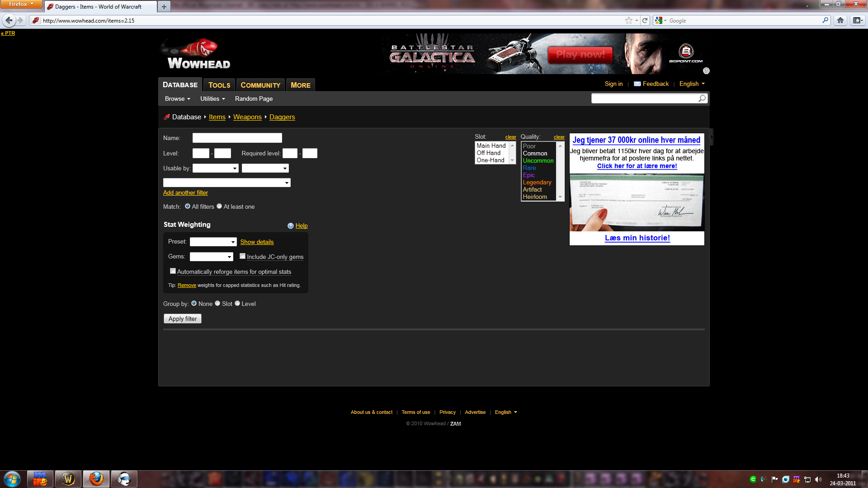The image size is (868, 488).
Task: Check automatically reforge items option
Action: tap(173, 271)
